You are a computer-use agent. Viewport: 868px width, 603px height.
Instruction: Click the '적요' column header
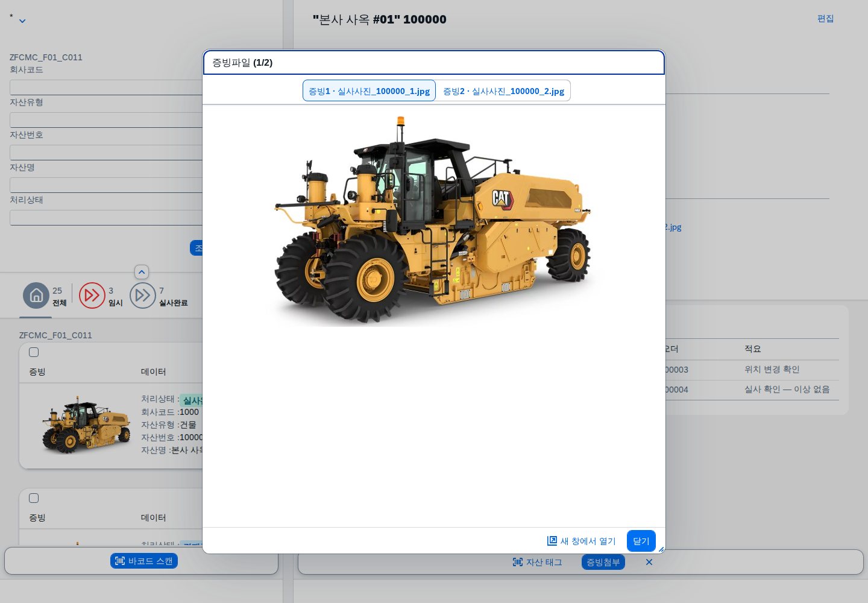click(753, 349)
